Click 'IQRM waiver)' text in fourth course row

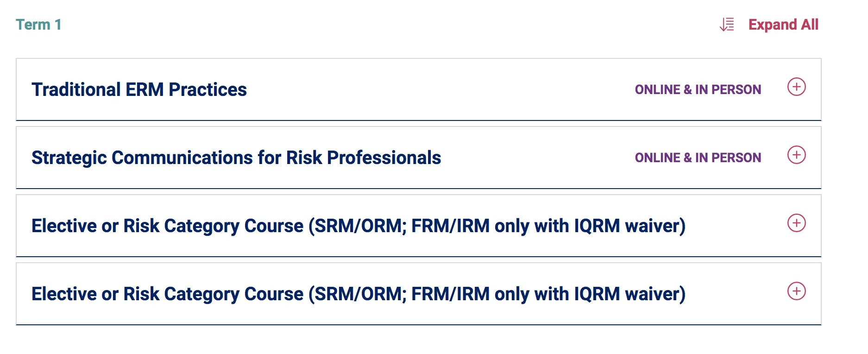coord(630,294)
